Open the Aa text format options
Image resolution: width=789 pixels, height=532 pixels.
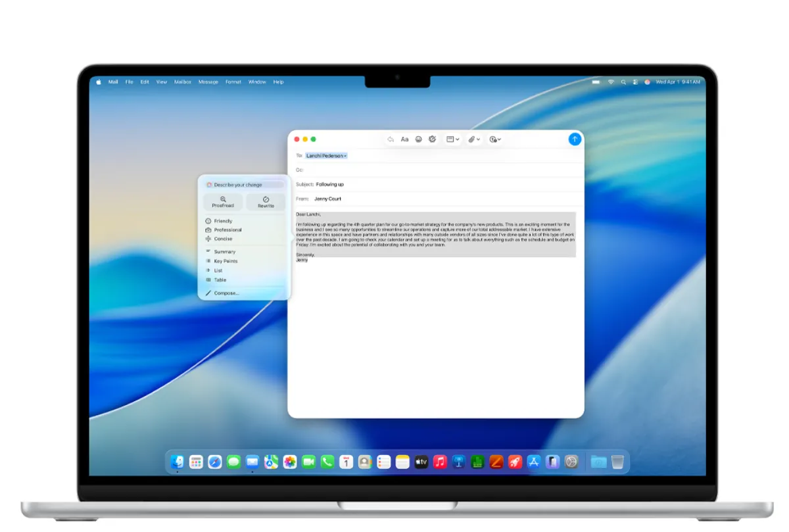[x=404, y=139]
